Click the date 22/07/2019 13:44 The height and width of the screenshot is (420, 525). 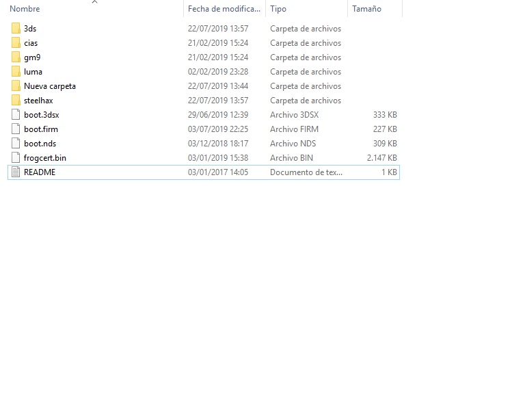218,86
